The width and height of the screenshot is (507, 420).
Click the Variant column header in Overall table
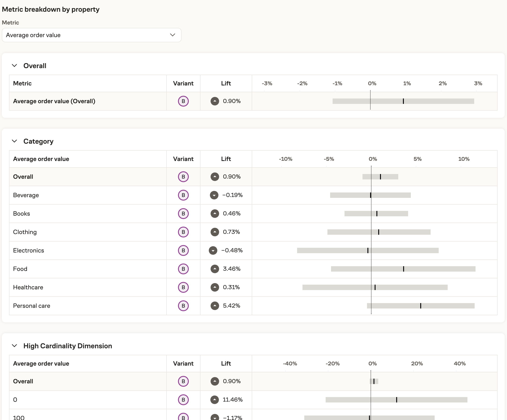click(183, 83)
